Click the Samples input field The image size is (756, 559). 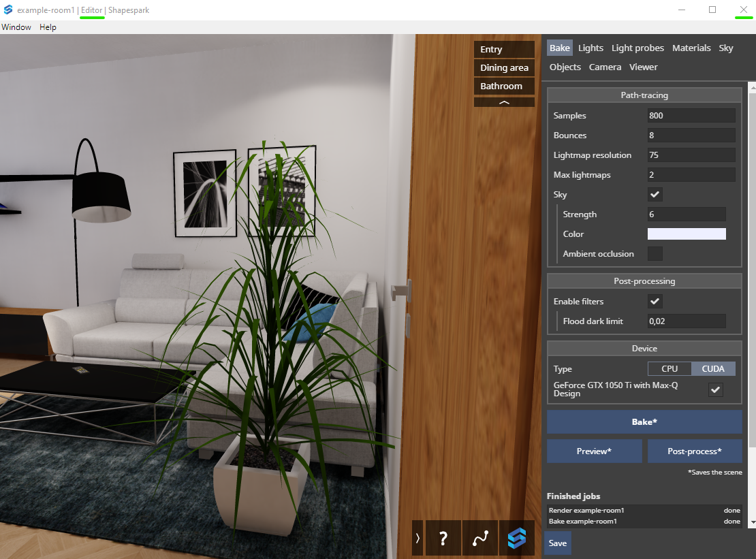(691, 116)
